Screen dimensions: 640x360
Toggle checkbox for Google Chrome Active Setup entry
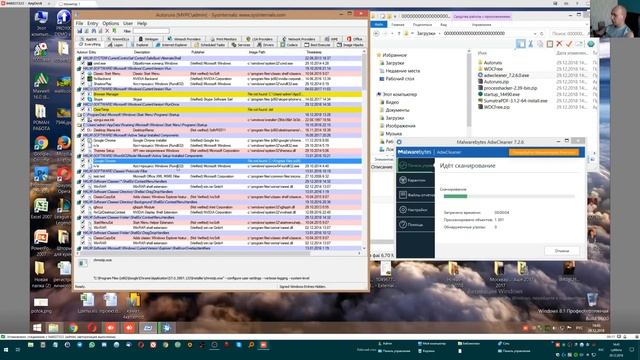(83, 140)
